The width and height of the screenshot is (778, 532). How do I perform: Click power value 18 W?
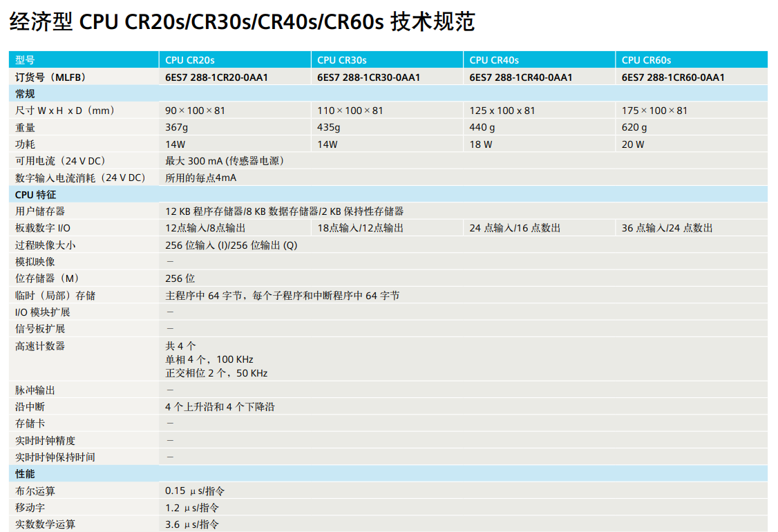pos(481,144)
